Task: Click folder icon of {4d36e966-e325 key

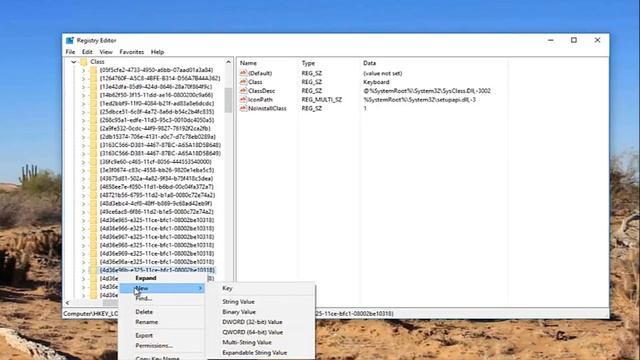Action: point(93,229)
